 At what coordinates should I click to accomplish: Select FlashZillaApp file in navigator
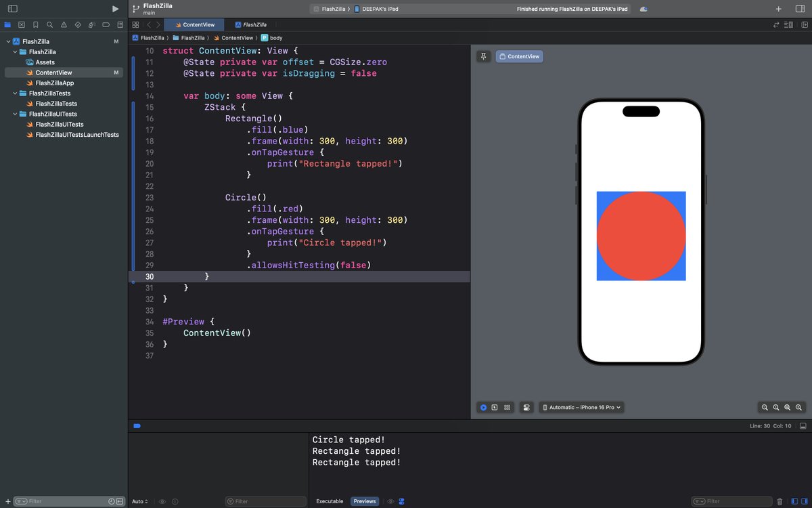point(55,83)
